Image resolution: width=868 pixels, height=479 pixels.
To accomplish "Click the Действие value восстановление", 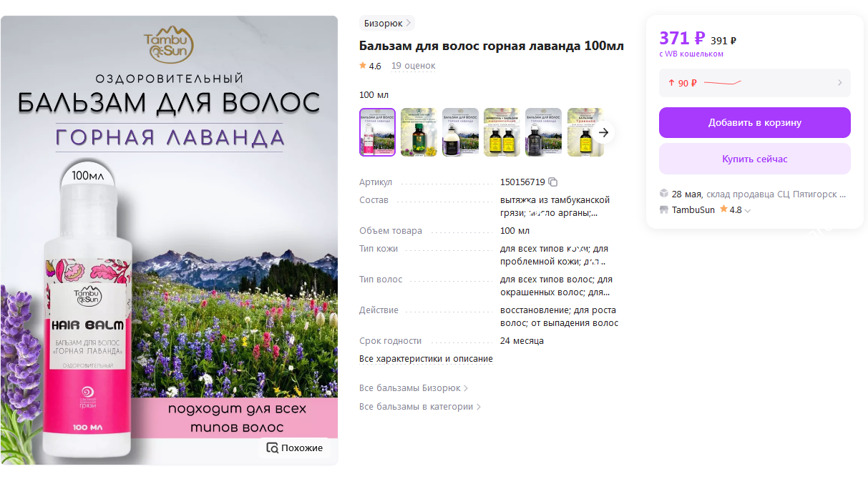I will point(559,317).
